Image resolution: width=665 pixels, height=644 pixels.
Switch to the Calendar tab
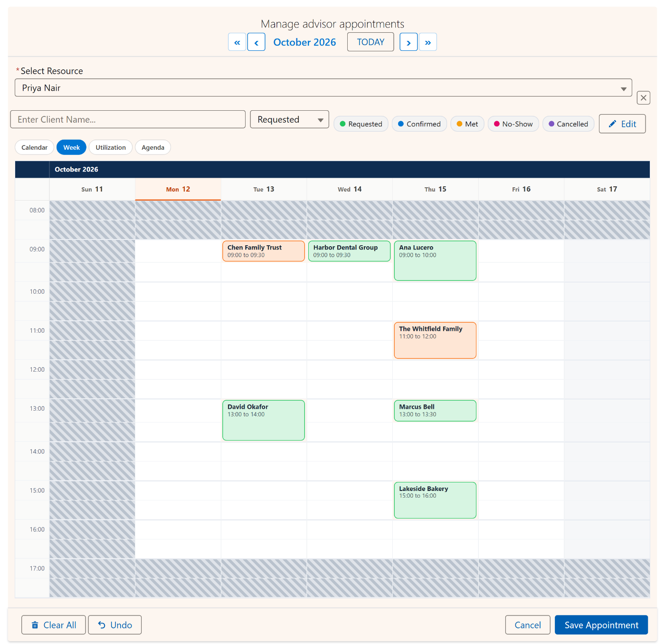(x=35, y=147)
